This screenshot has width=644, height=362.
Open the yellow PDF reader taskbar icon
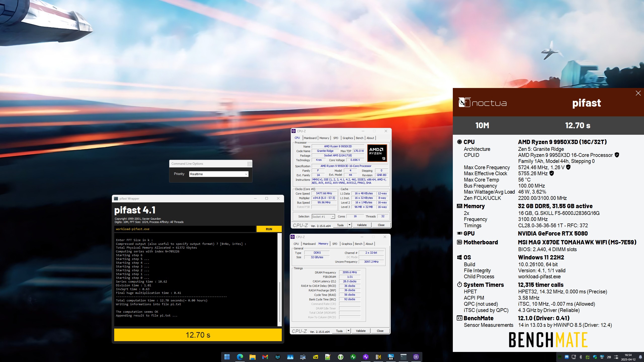tap(315, 357)
